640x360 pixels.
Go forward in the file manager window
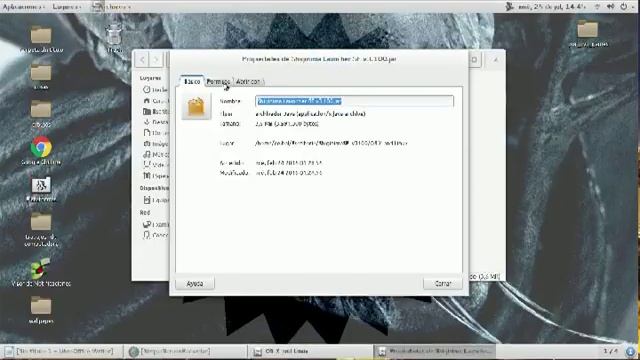point(156,60)
